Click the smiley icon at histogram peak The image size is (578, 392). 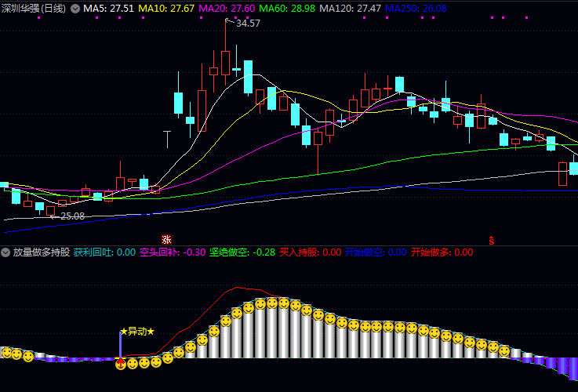tap(272, 303)
